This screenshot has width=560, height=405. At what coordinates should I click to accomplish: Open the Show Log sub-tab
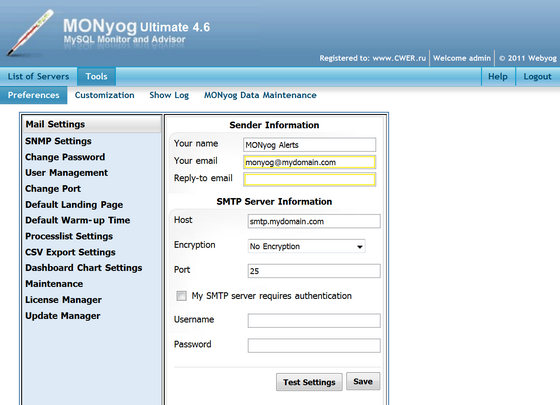point(169,95)
